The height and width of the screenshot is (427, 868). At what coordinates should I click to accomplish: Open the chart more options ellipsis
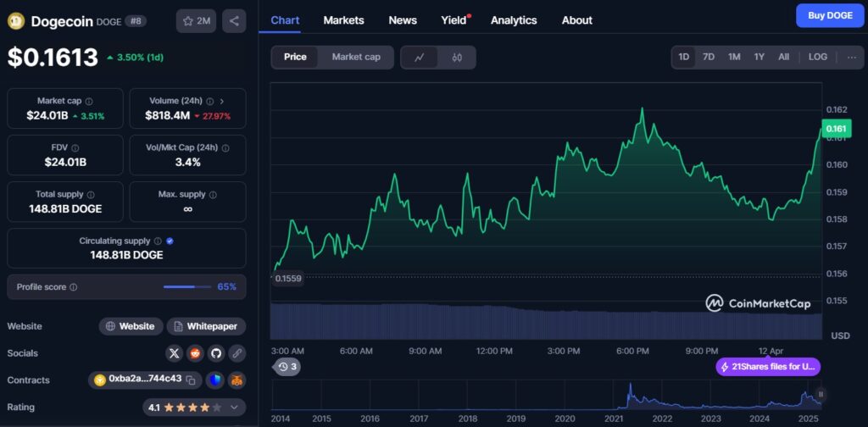pyautogui.click(x=851, y=57)
